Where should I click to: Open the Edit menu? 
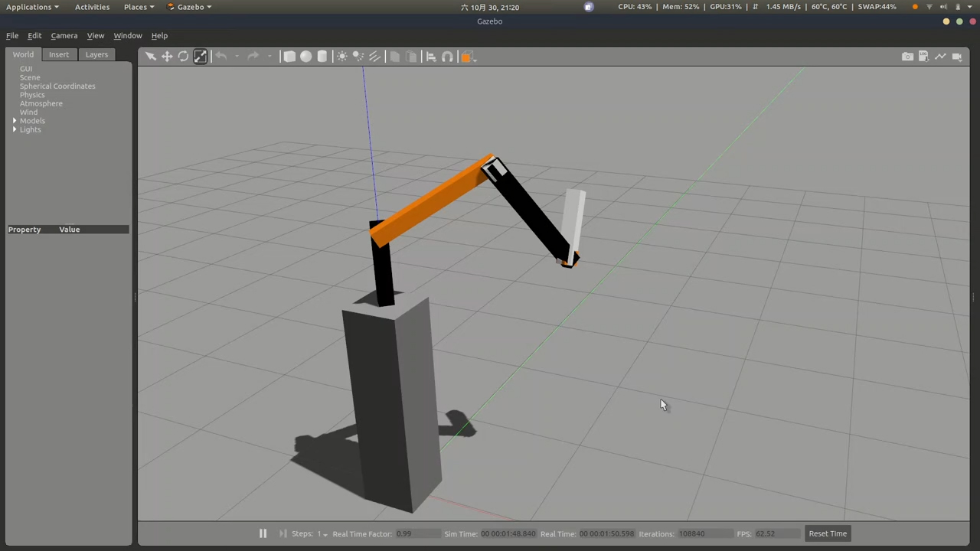pyautogui.click(x=34, y=35)
